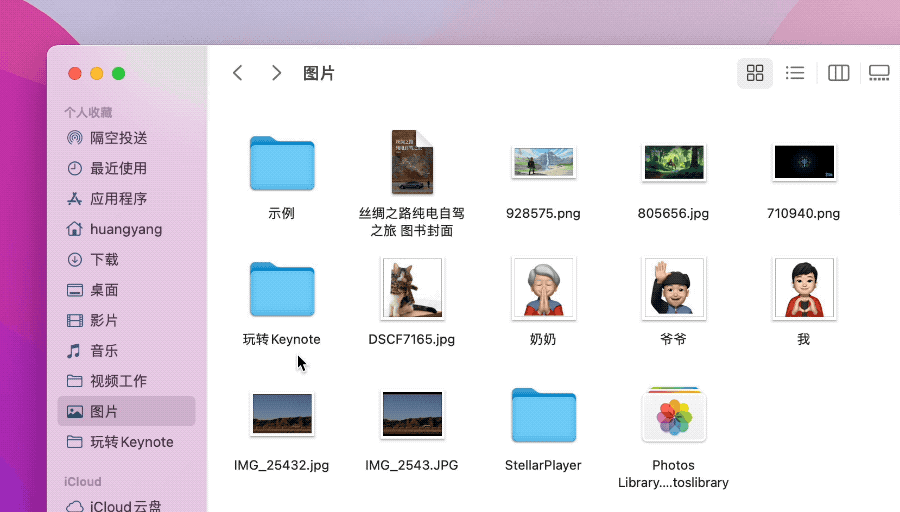
Task: Click the Photos Library....toslibrary label
Action: (673, 474)
